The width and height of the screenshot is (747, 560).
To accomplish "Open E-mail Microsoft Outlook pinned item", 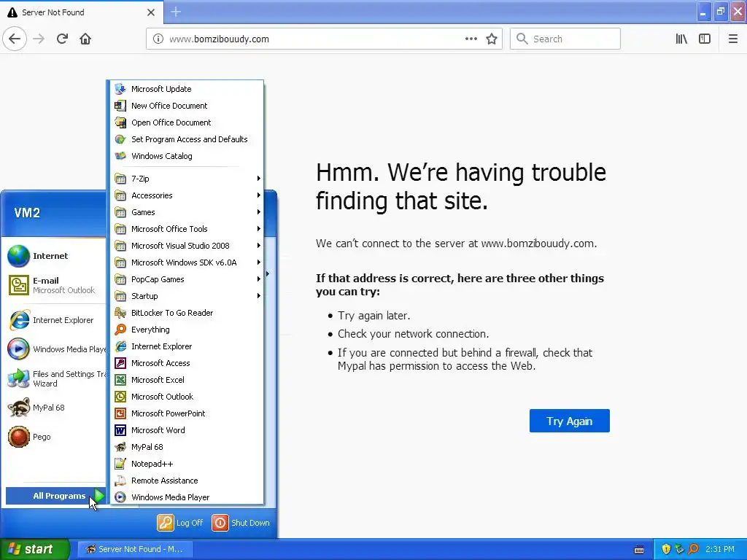I will (55, 285).
